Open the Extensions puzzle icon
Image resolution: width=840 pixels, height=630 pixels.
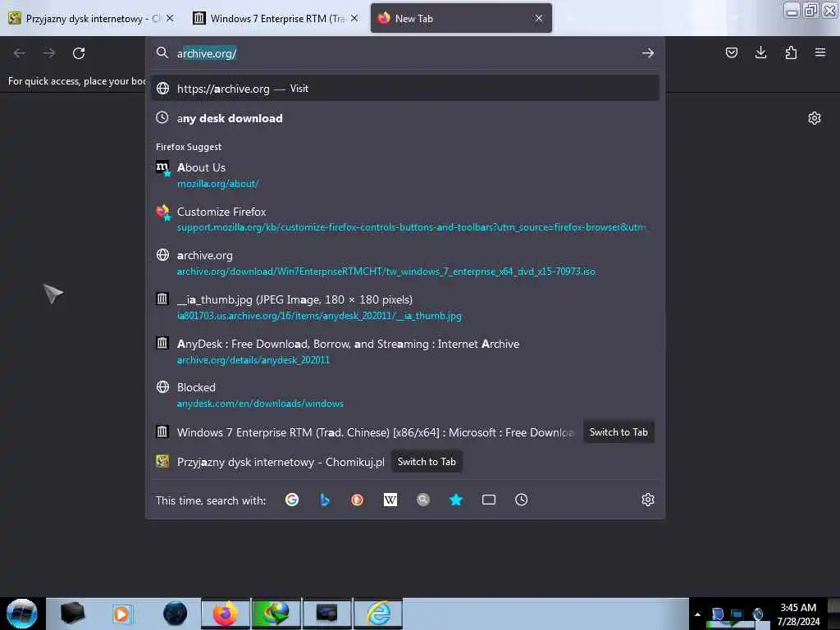point(791,52)
